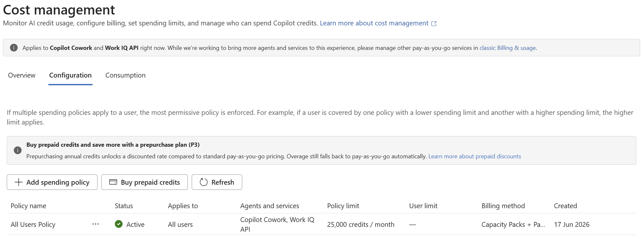The width and height of the screenshot is (644, 241).
Task: Click the info icon beside the prepurchase plan notice
Action: click(18, 150)
